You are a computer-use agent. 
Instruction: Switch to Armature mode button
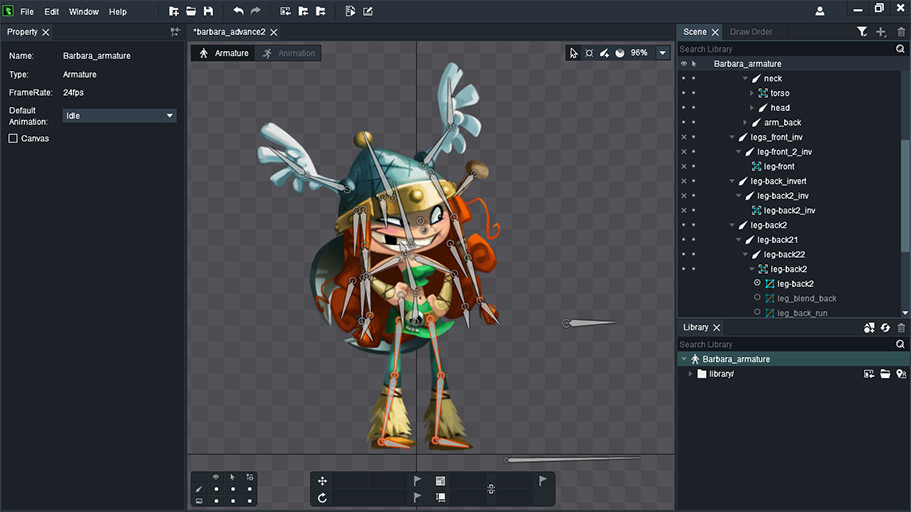224,53
